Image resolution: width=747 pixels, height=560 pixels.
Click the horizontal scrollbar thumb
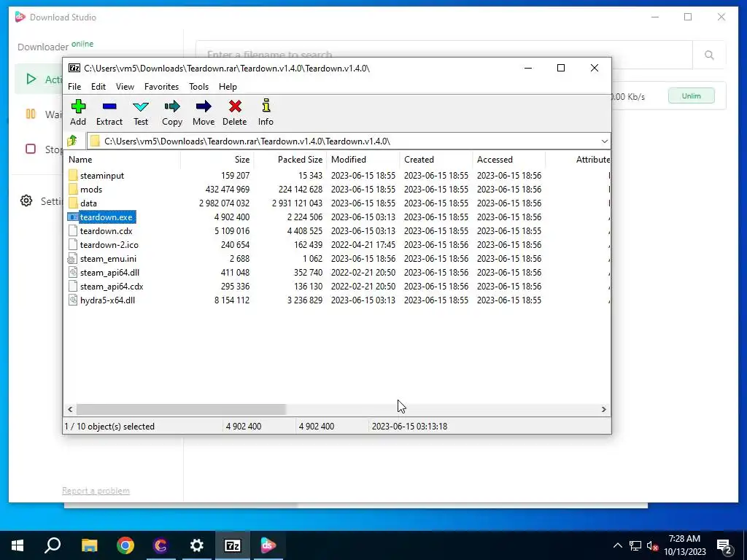[181, 410]
